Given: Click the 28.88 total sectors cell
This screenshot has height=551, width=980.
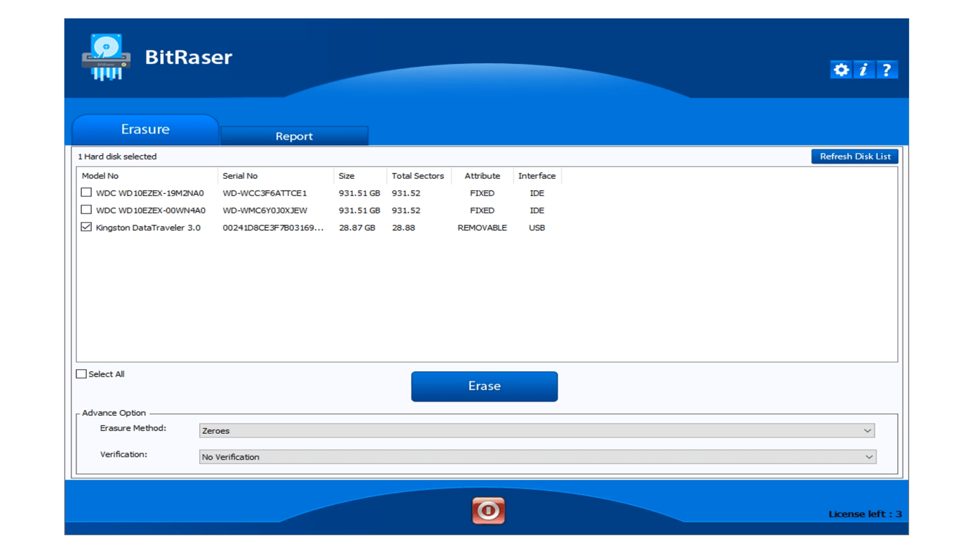Looking at the screenshot, I should click(403, 228).
